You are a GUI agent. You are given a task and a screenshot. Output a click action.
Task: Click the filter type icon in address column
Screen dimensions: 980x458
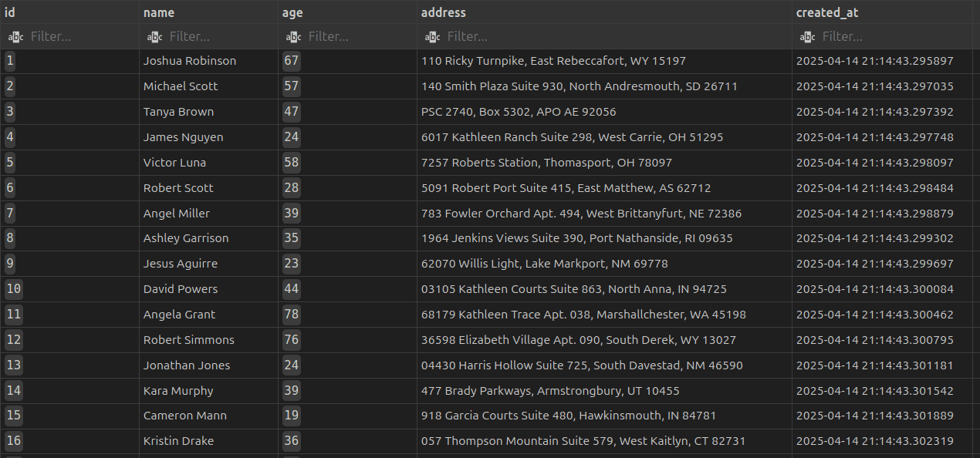coord(432,37)
